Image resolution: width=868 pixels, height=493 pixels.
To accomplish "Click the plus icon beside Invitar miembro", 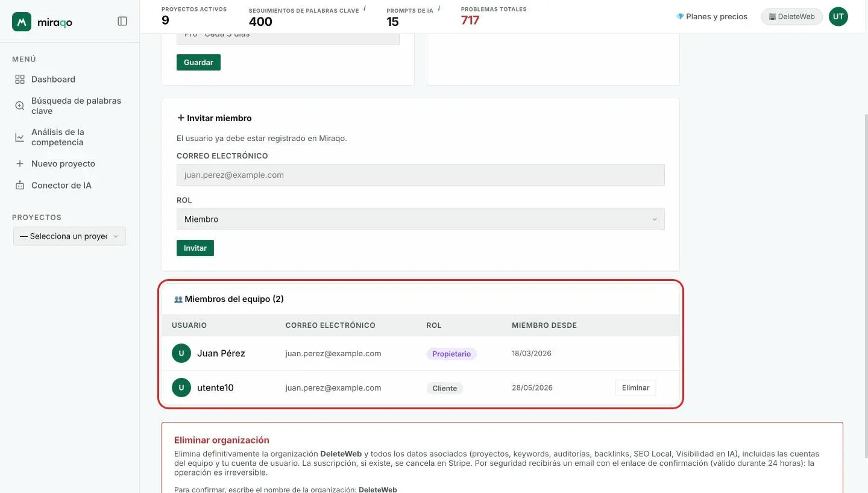I will [x=180, y=118].
